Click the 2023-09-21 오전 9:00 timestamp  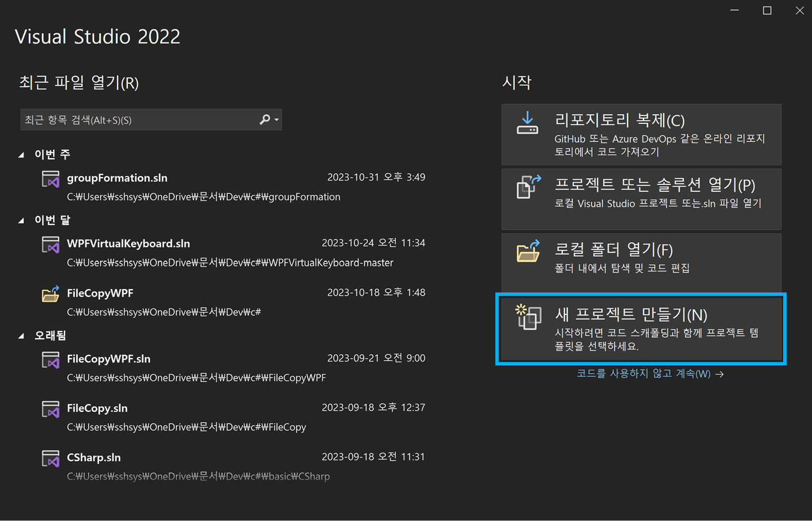[x=376, y=358]
